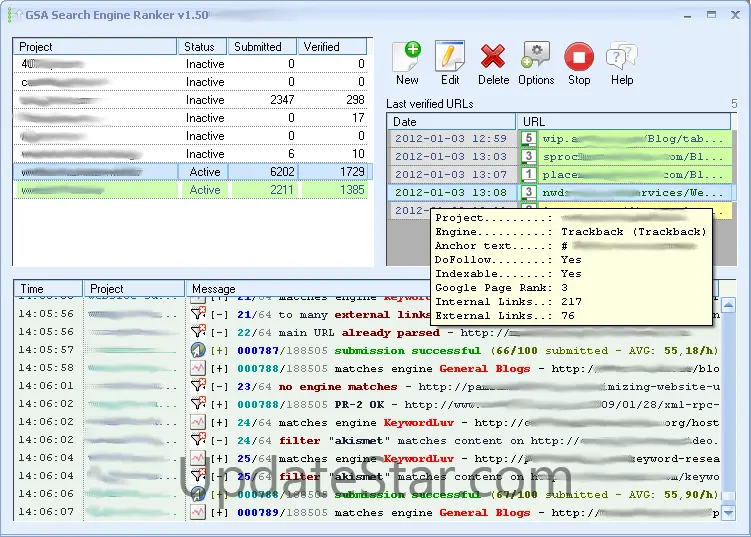Click the Message column header in log
This screenshot has width=751, height=537.
pyautogui.click(x=450, y=289)
